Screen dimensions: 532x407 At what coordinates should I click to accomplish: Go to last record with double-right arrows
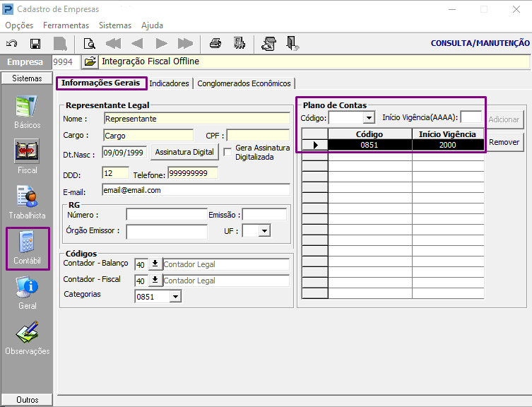185,43
